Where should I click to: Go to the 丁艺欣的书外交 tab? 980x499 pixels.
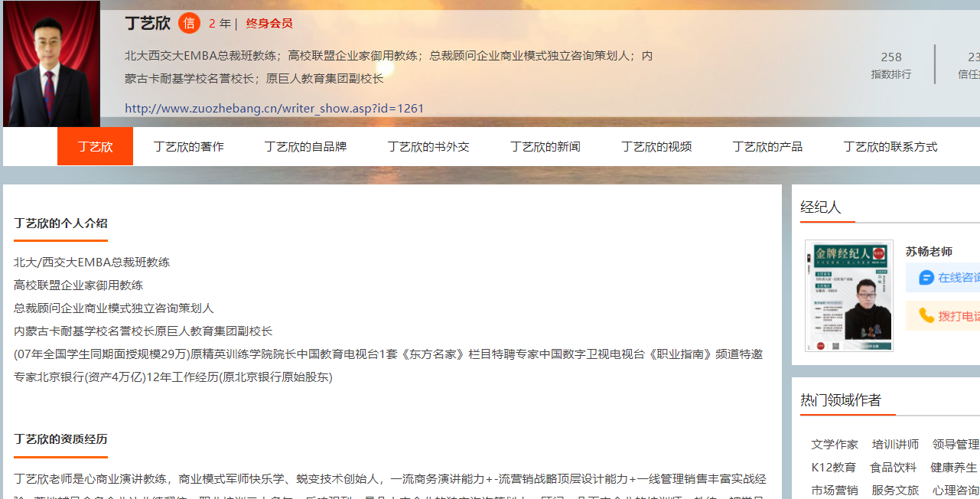(x=428, y=146)
